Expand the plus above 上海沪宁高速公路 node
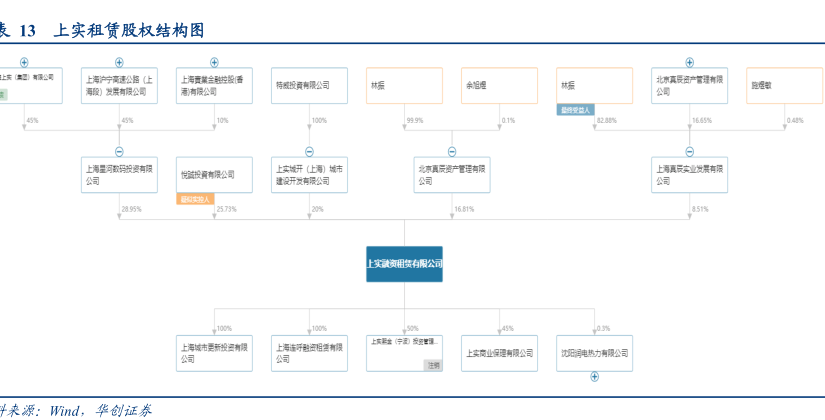Image resolution: width=825 pixels, height=420 pixels. point(119,63)
